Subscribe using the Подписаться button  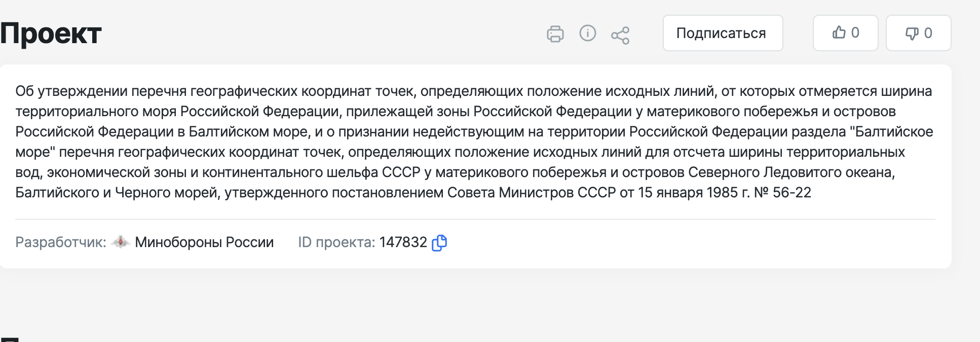pyautogui.click(x=723, y=33)
